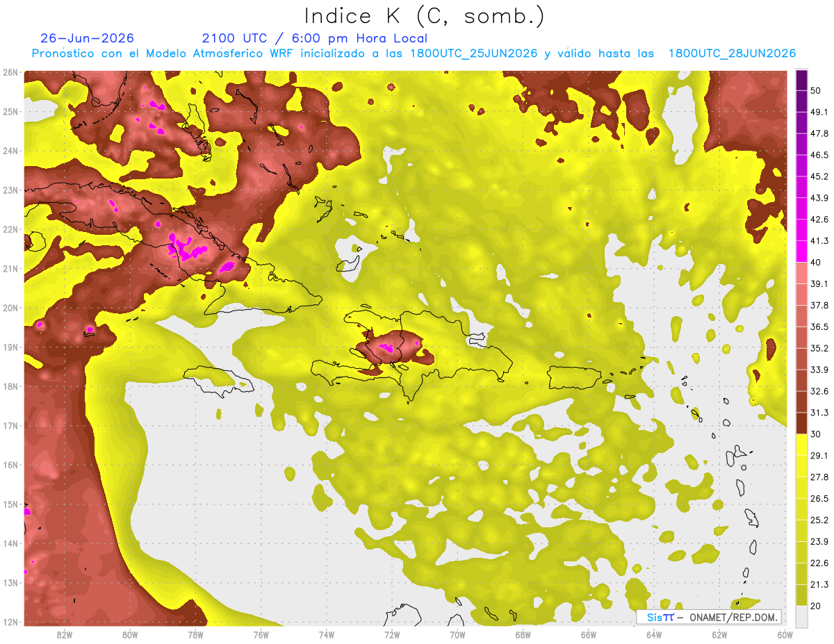Click the colorbar label "50"

[817, 91]
